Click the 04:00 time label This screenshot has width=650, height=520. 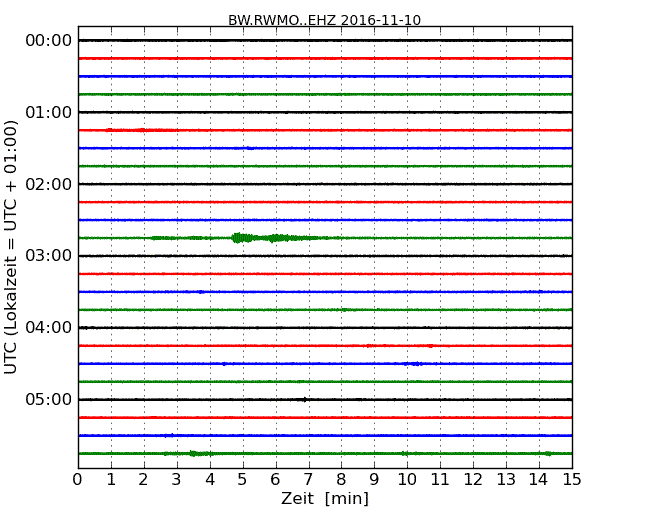click(x=49, y=328)
